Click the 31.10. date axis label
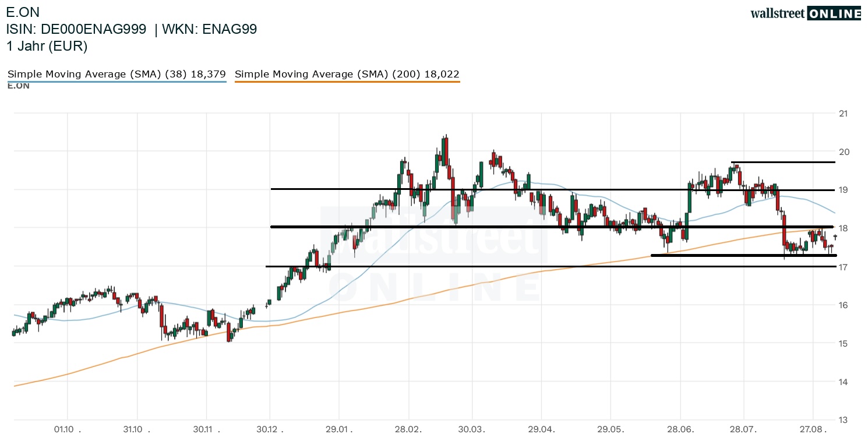The image size is (868, 434). (137, 429)
